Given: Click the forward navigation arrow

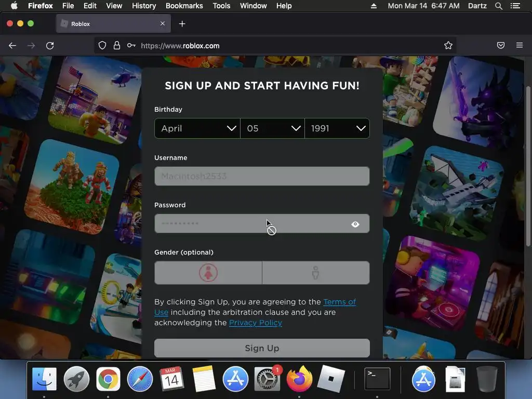Looking at the screenshot, I should 31,46.
